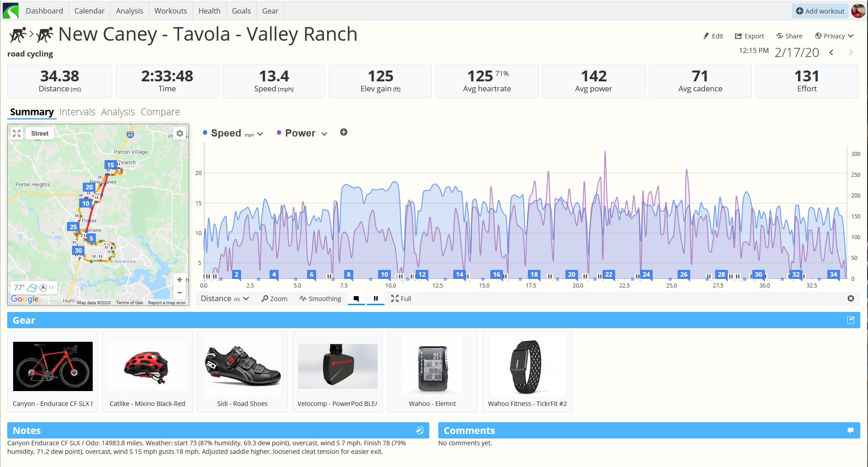The height and width of the screenshot is (467, 868).
Task: Edit notes using the Notes icon
Action: (x=420, y=430)
